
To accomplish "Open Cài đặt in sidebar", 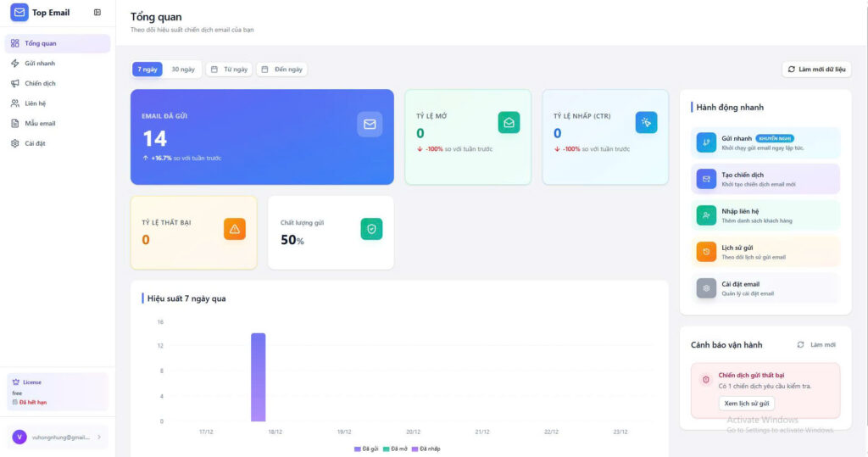I will pyautogui.click(x=58, y=143).
